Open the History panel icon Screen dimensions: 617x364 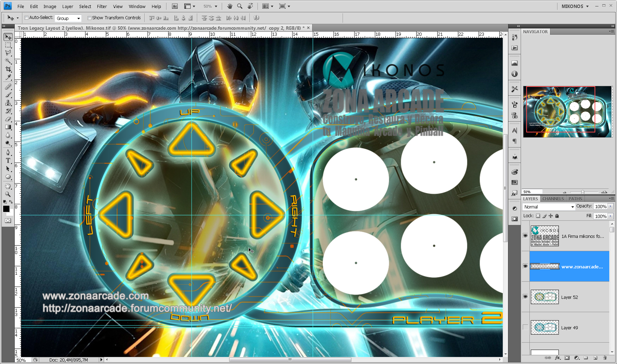click(514, 37)
